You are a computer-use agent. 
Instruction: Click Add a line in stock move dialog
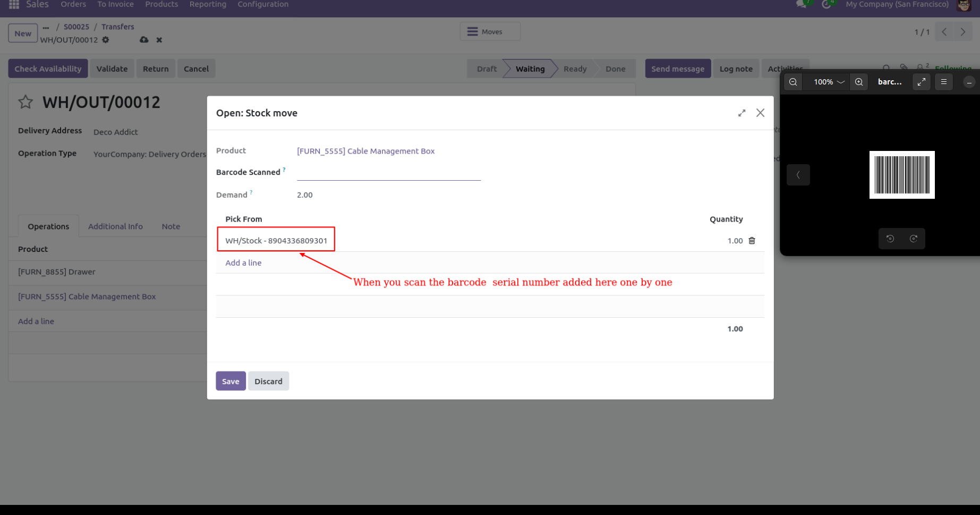tap(243, 263)
